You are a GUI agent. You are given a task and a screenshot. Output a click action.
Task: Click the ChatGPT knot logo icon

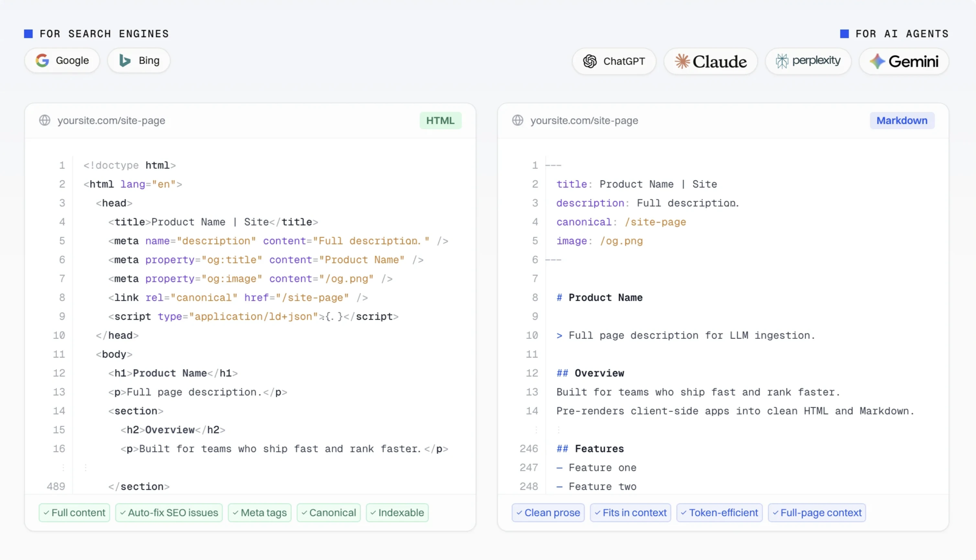[x=590, y=61]
